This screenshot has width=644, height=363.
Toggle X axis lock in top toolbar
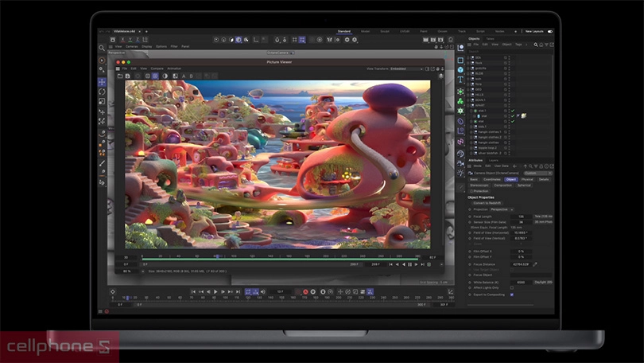tap(122, 40)
